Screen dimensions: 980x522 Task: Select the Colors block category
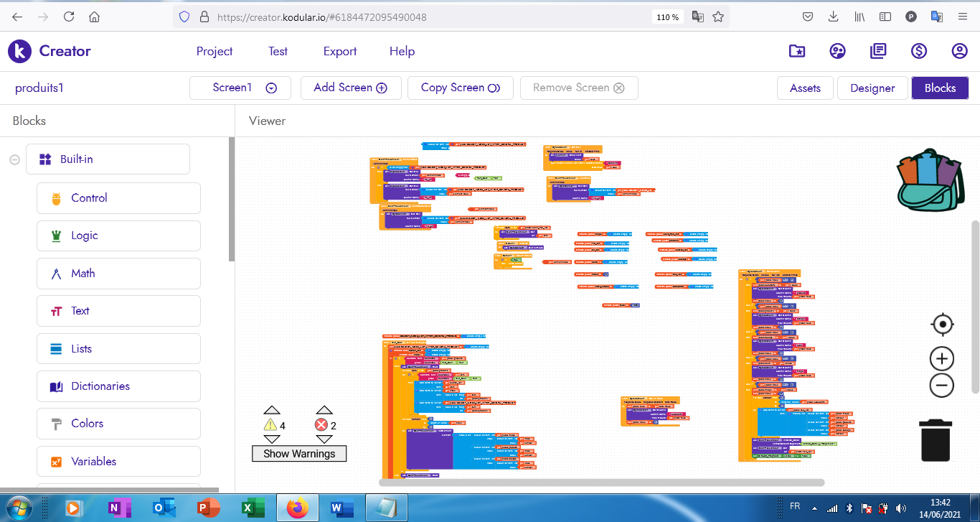click(x=118, y=424)
